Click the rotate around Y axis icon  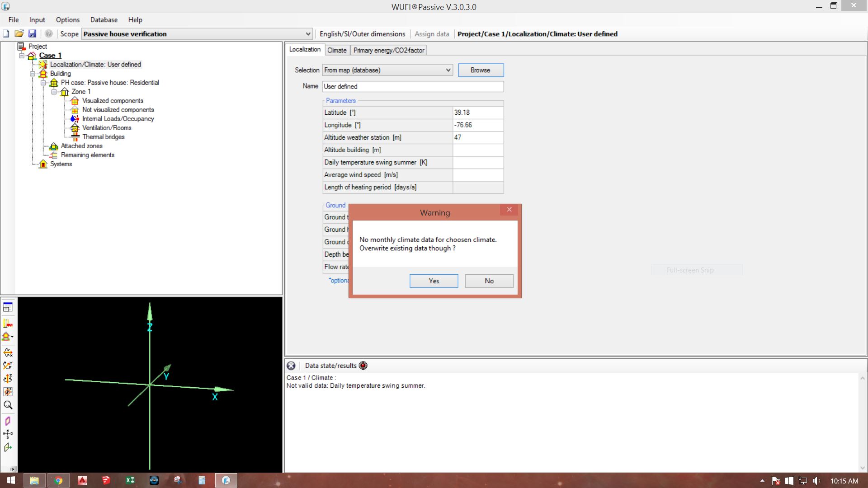tap(8, 366)
